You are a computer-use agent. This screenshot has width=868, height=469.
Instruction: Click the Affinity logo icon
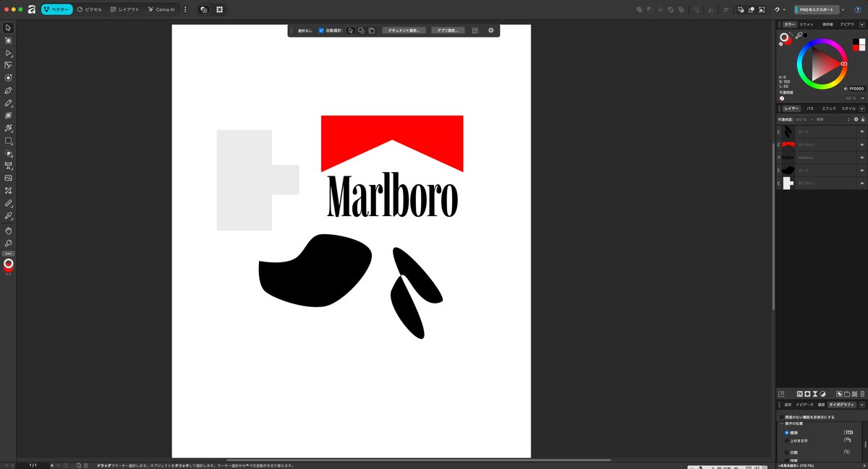32,9
